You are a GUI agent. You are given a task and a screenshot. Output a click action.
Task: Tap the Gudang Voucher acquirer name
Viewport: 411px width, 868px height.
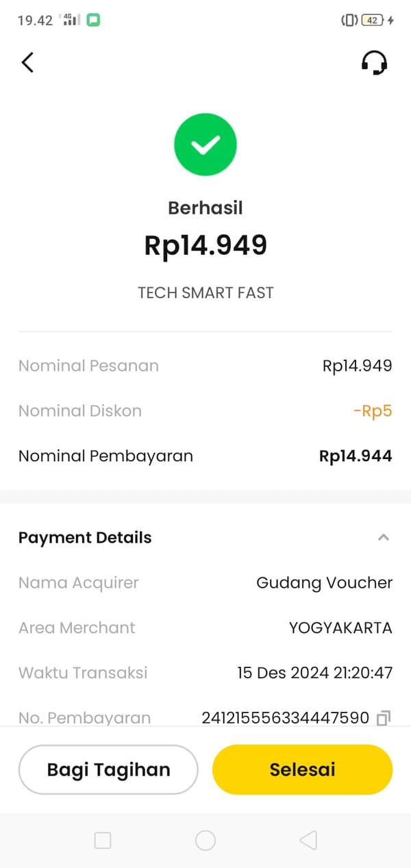tap(324, 583)
